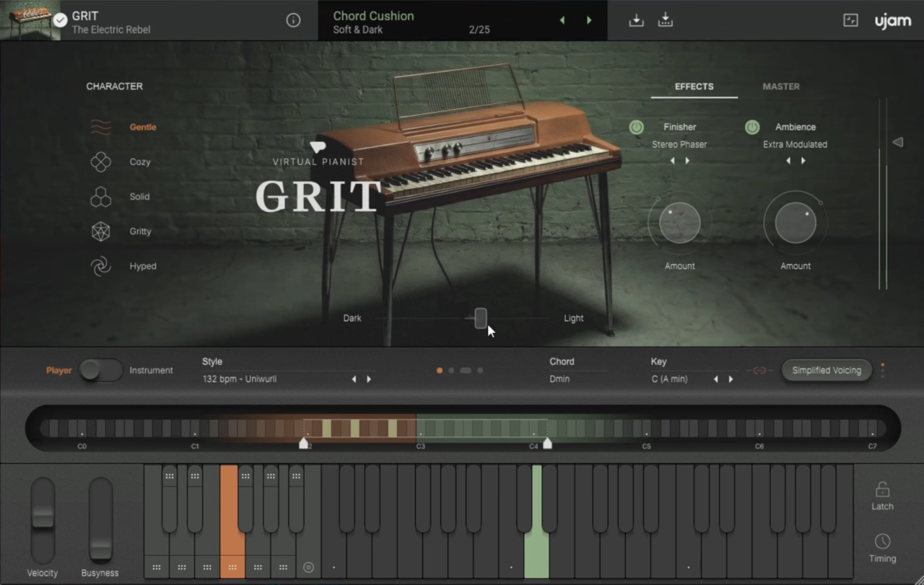
Task: Select the Cozy character icon
Action: pos(100,162)
